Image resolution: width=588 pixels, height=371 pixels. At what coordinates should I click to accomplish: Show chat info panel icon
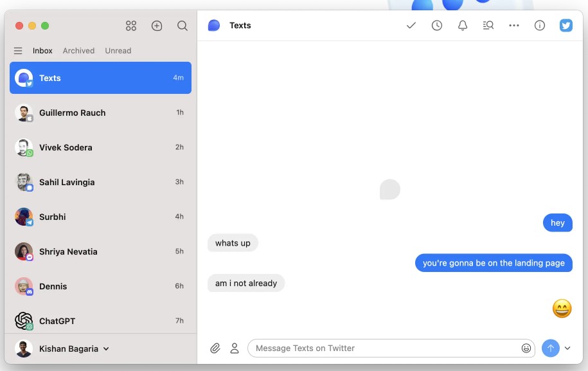[540, 26]
